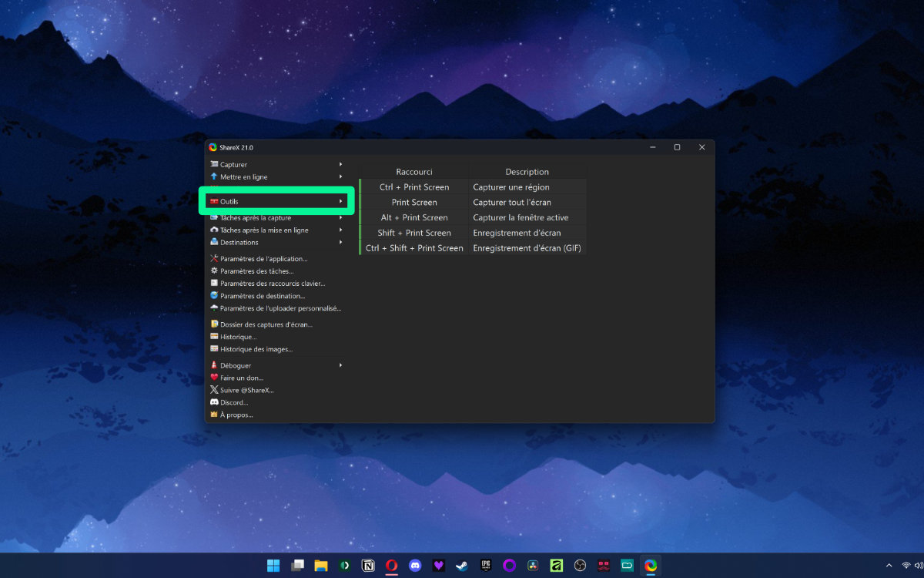This screenshot has height=578, width=924.
Task: Open the Historique des images entry
Action: (256, 349)
